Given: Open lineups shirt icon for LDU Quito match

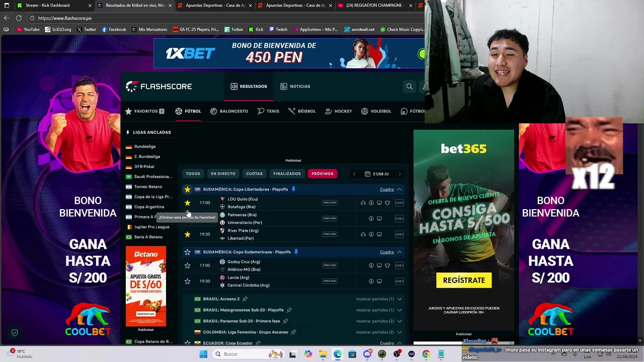Looking at the screenshot, I should click(387, 203).
